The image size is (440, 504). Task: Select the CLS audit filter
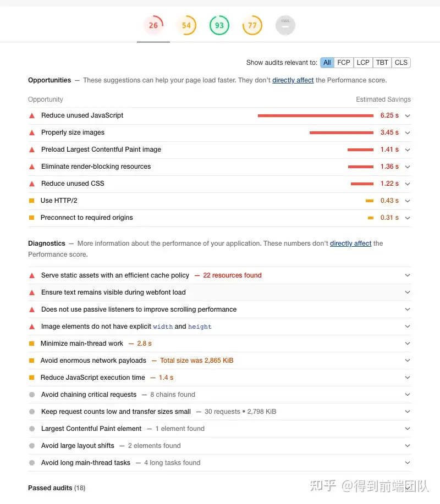coord(402,63)
